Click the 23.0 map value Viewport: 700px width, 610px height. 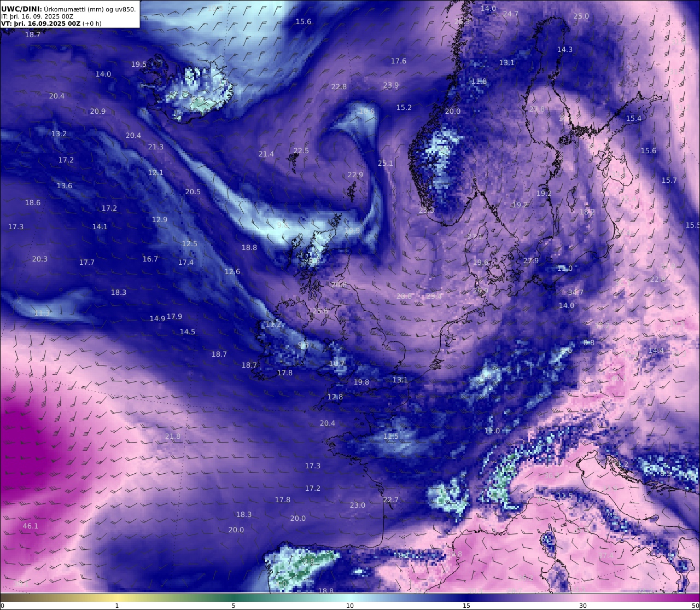point(358,506)
